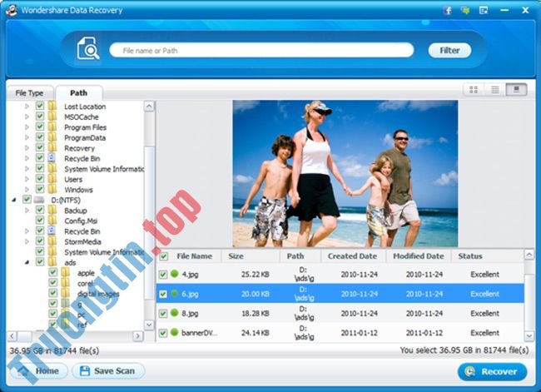
Task: Click green status dot of bannerDV file
Action: tap(175, 332)
